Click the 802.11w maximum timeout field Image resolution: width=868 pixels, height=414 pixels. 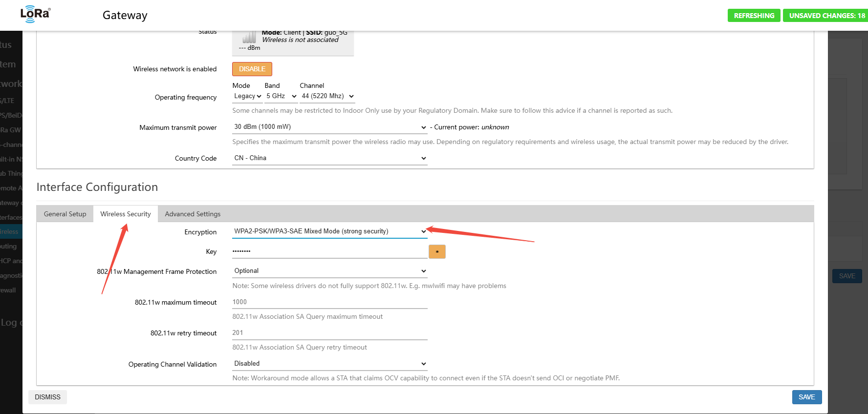[329, 302]
